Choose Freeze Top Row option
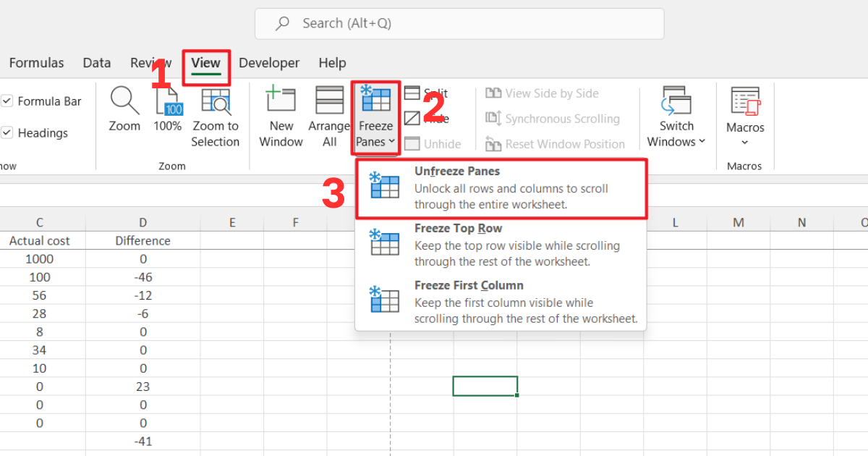The width and height of the screenshot is (868, 456). click(501, 245)
